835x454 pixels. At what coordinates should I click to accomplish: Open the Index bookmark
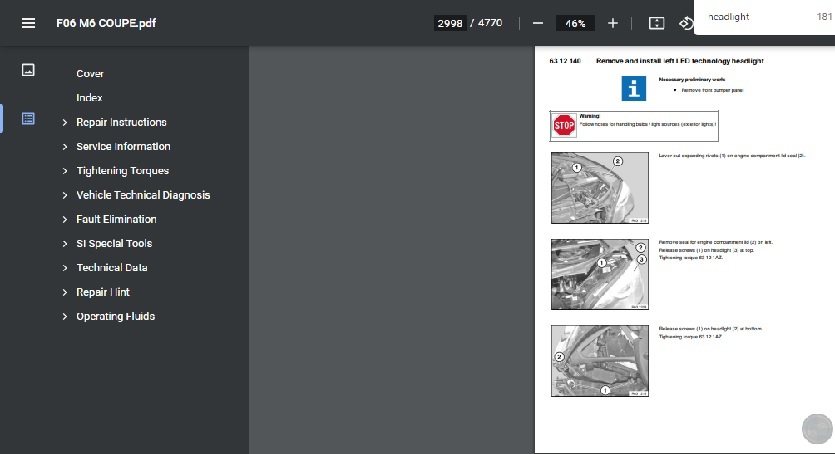click(x=89, y=97)
